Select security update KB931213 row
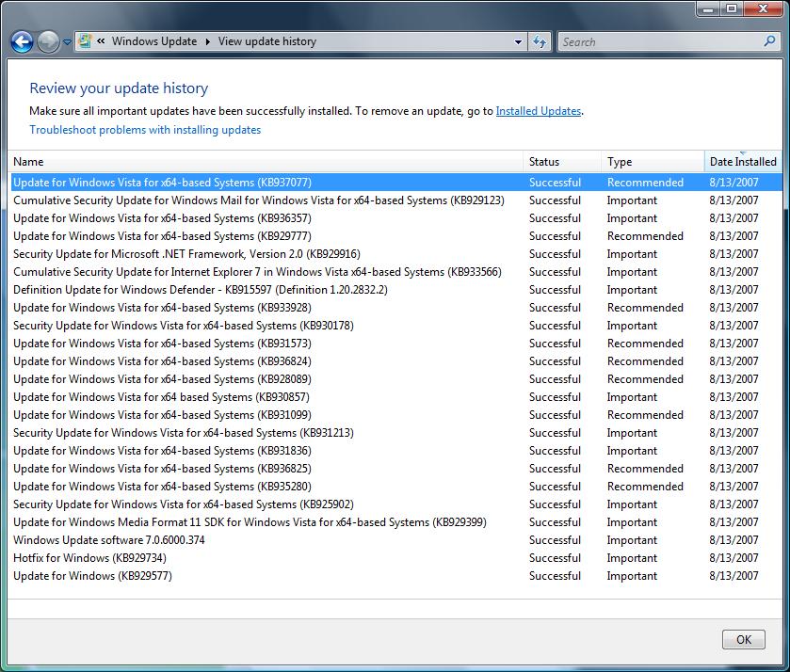Image resolution: width=790 pixels, height=672 pixels. (396, 433)
